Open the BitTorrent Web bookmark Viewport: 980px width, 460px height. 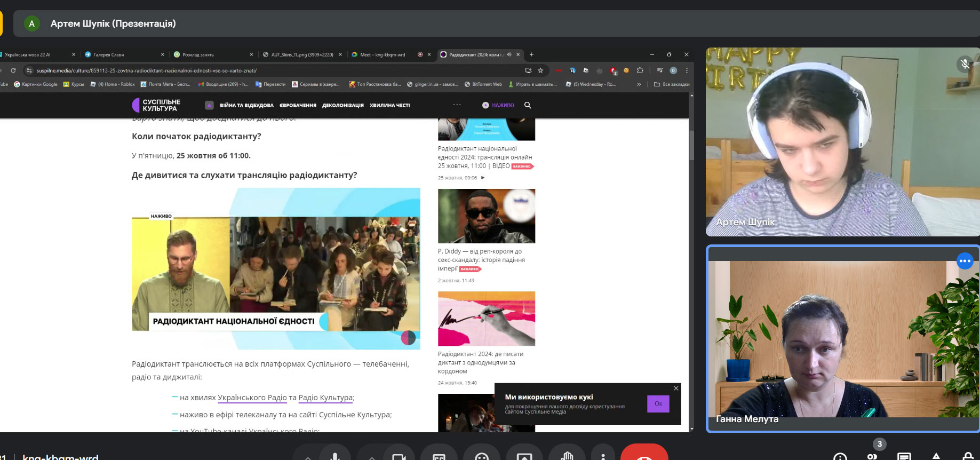[x=483, y=84]
